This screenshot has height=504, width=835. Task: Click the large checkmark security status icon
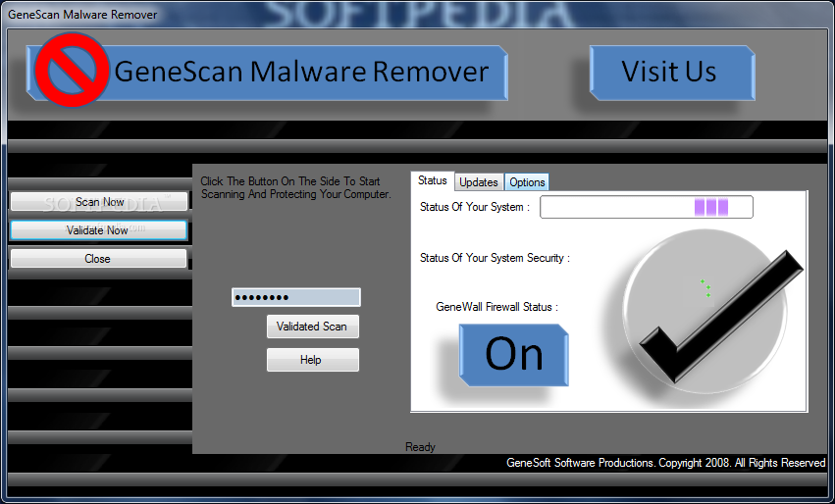pyautogui.click(x=713, y=314)
